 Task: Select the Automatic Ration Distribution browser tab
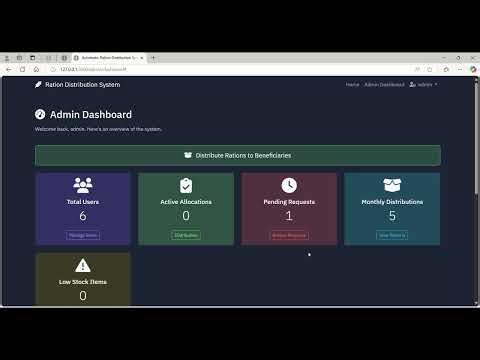(x=108, y=58)
